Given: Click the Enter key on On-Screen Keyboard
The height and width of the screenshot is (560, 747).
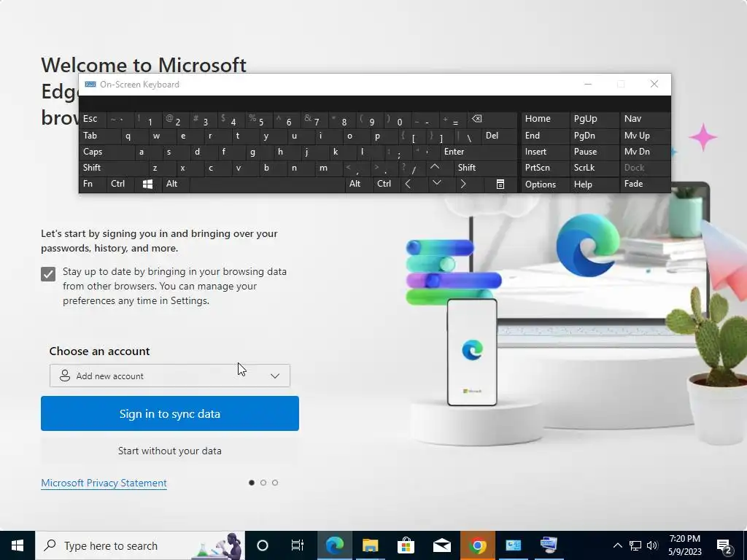Looking at the screenshot, I should click(479, 152).
